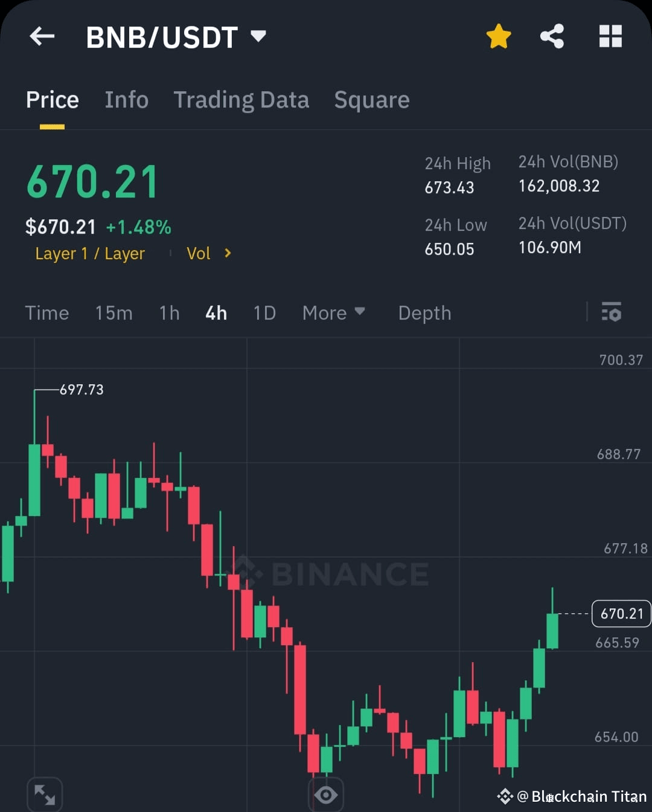Open the pair selector dropdown beside BNB/USDT
This screenshot has height=812, width=652.
tap(258, 36)
